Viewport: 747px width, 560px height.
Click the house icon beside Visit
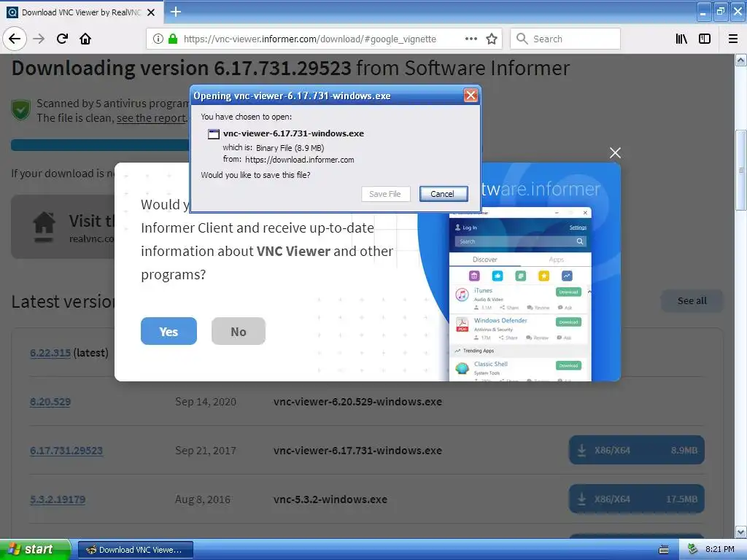[x=44, y=227]
